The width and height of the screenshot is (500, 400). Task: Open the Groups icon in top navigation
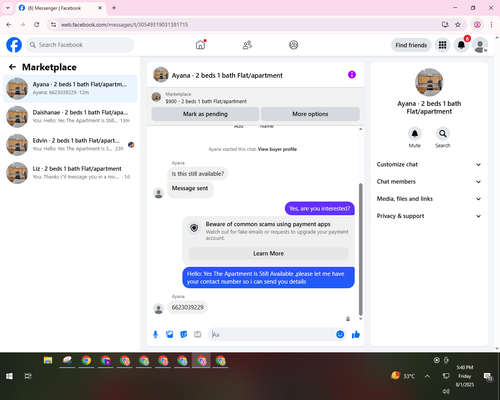pyautogui.click(x=294, y=45)
